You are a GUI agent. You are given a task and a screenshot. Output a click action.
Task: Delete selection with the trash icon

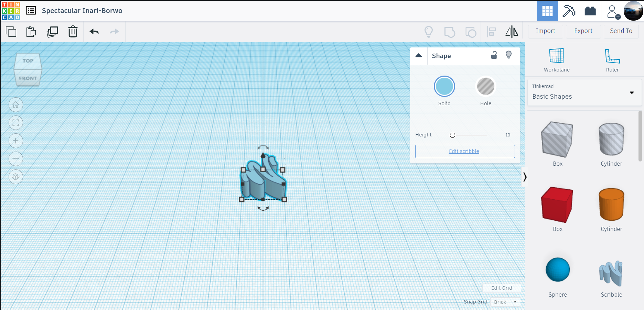tap(73, 32)
